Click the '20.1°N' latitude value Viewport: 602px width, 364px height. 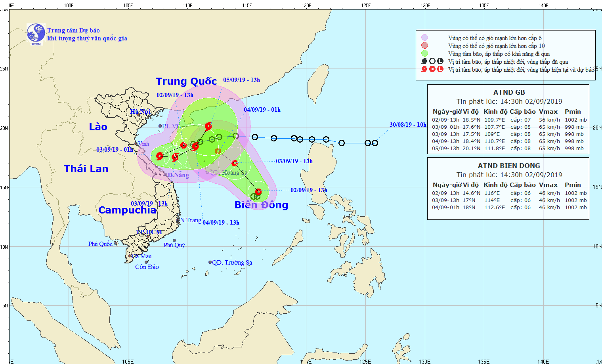472,149
